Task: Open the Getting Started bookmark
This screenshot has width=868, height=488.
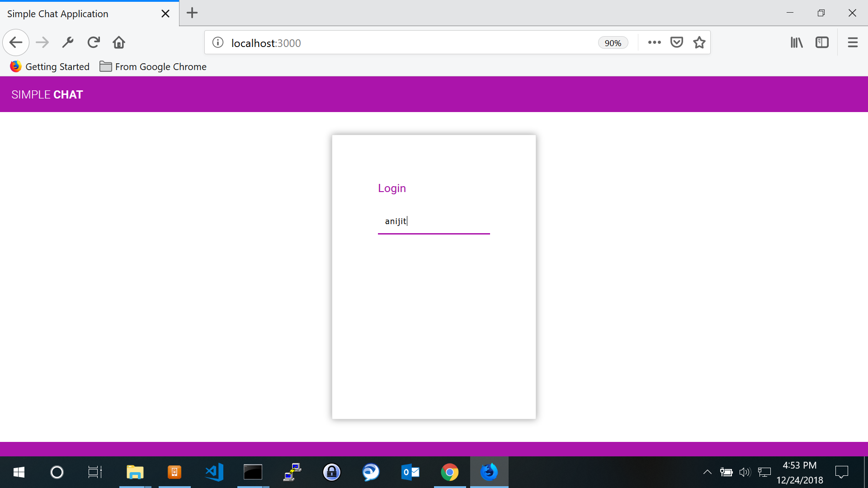Action: (50, 67)
